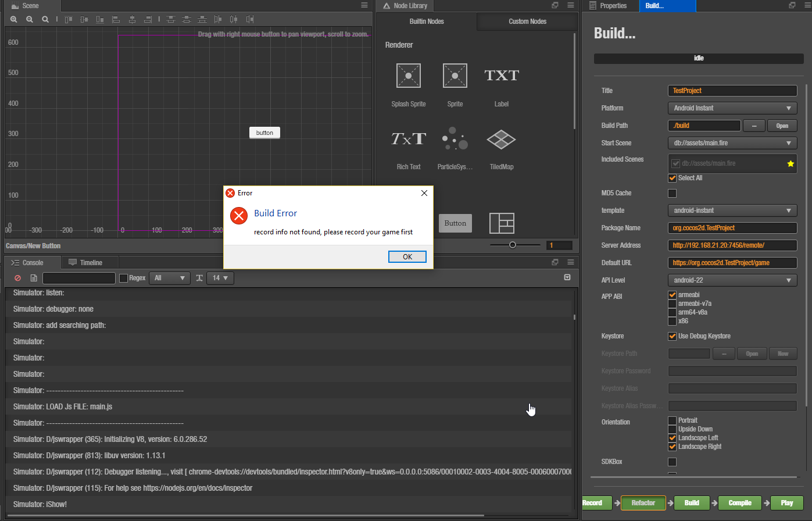Click the Package Name input field

tap(732, 228)
